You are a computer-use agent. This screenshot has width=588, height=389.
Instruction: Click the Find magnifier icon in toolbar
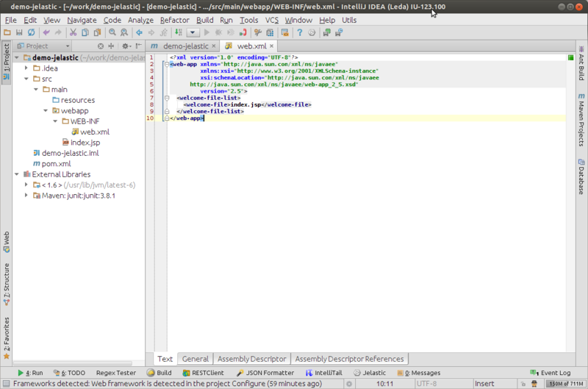[113, 33]
